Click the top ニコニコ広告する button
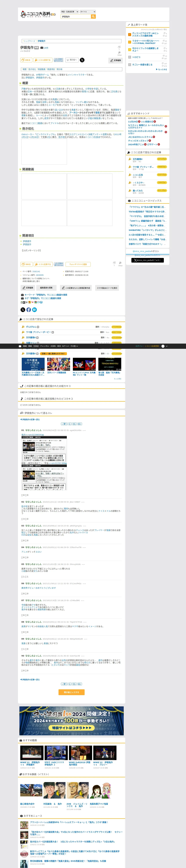186x868 pixels. tap(43, 60)
